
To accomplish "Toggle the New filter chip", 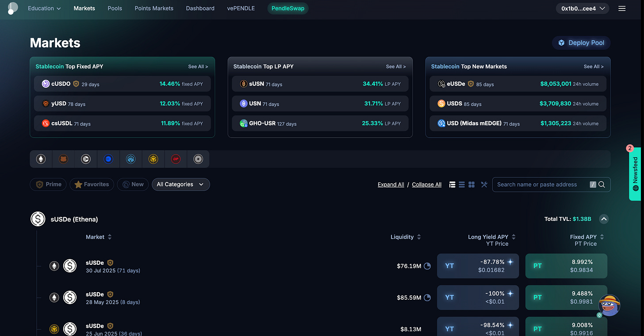I will [133, 184].
